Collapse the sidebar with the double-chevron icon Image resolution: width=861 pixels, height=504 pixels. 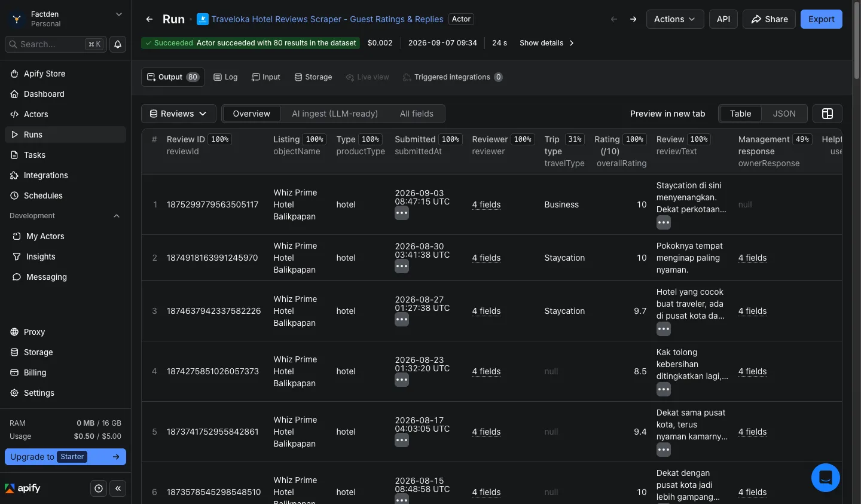pyautogui.click(x=118, y=488)
